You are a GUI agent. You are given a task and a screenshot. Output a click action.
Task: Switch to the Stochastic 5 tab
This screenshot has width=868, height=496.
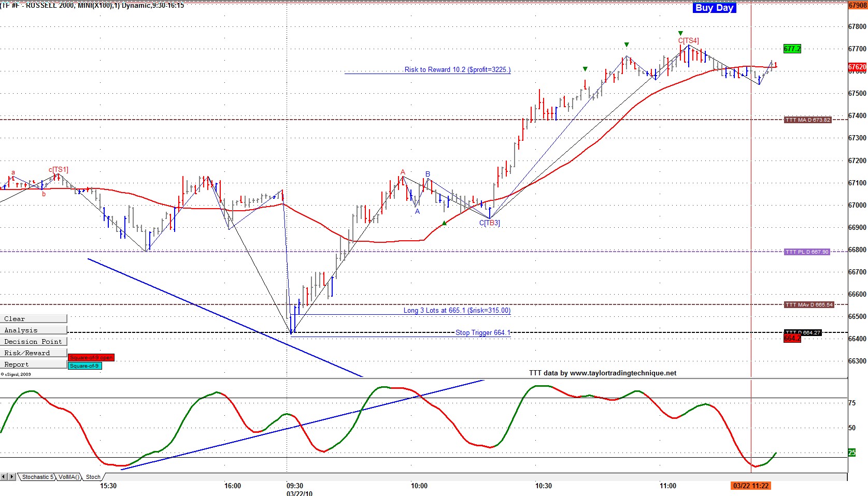[x=37, y=477]
